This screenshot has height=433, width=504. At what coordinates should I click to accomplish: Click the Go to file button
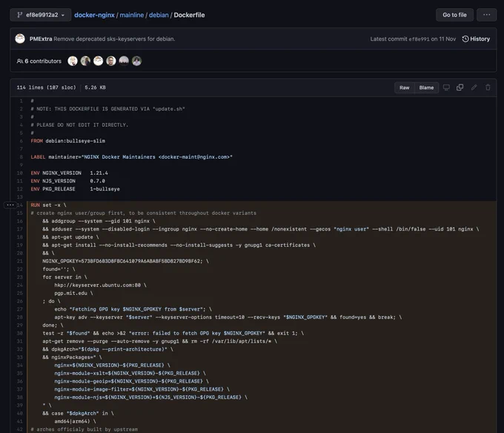point(454,15)
